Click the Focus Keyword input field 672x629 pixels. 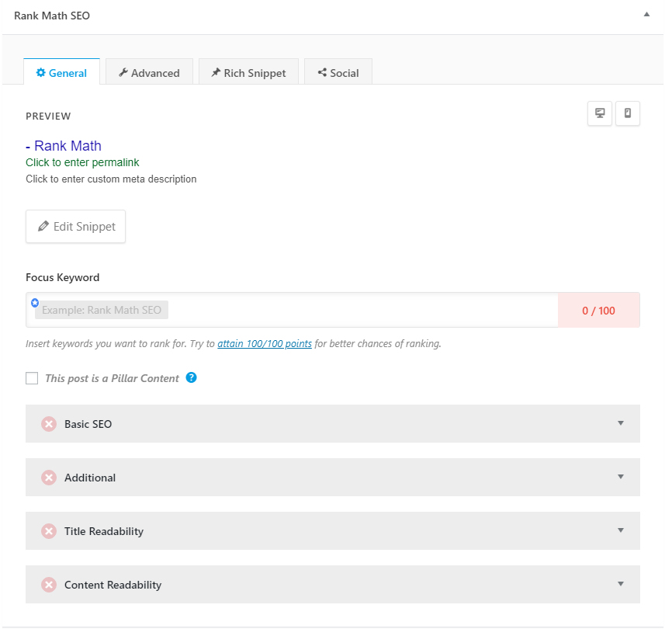(x=292, y=310)
